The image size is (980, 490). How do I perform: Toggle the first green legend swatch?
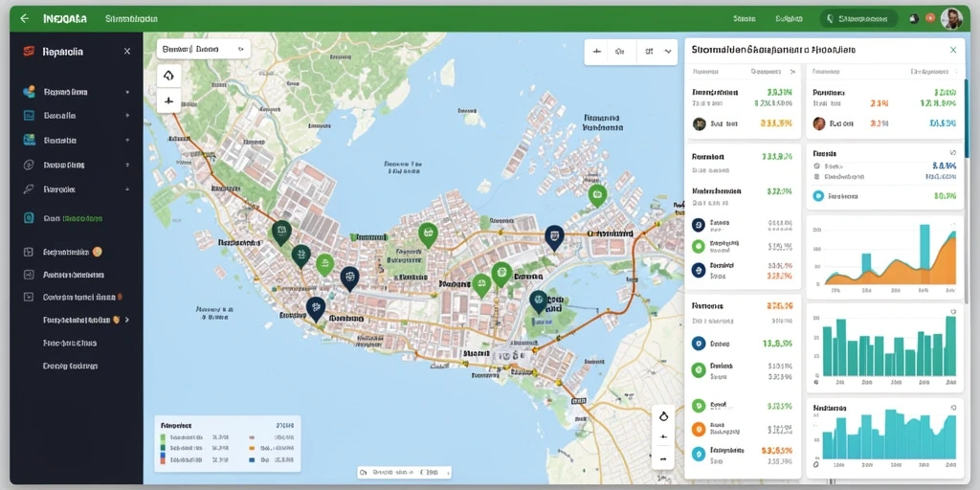163,438
